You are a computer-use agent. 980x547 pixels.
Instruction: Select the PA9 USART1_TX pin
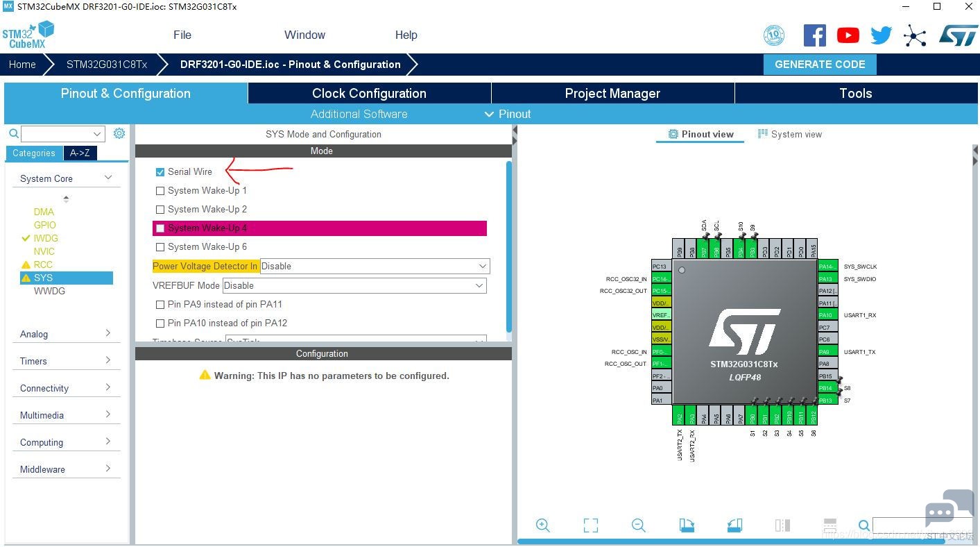(827, 352)
